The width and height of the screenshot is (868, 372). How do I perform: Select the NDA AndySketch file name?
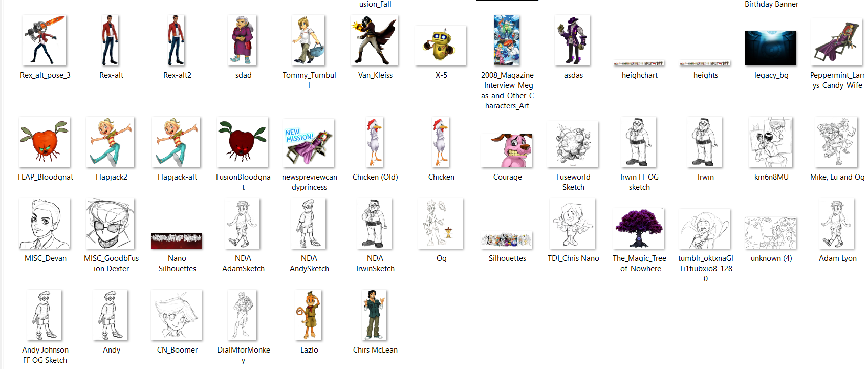[309, 264]
